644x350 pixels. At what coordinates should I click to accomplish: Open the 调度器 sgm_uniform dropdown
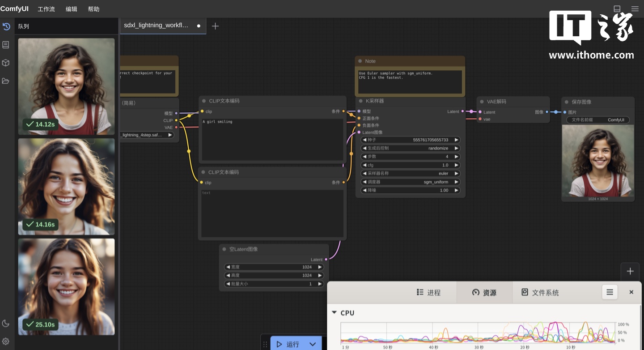411,182
